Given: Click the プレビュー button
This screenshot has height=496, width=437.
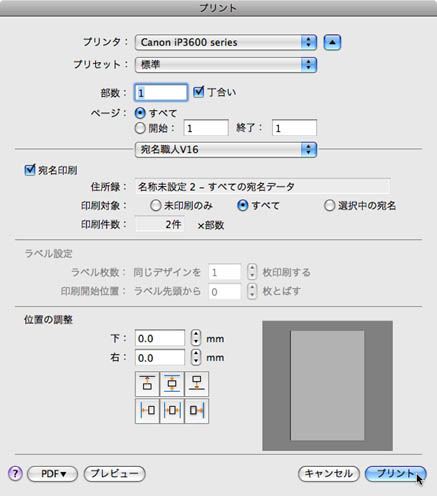Looking at the screenshot, I should 115,474.
